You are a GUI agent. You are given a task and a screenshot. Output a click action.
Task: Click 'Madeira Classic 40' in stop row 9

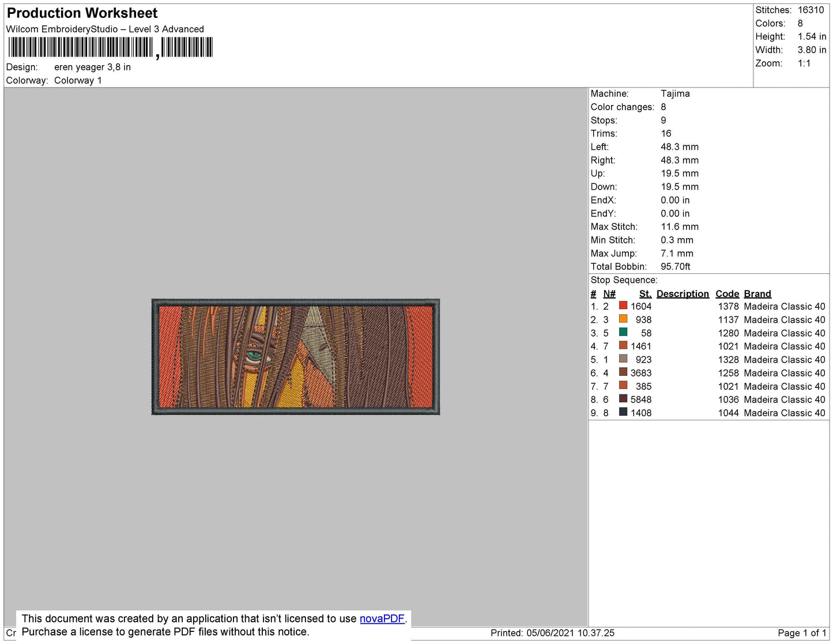click(785, 413)
